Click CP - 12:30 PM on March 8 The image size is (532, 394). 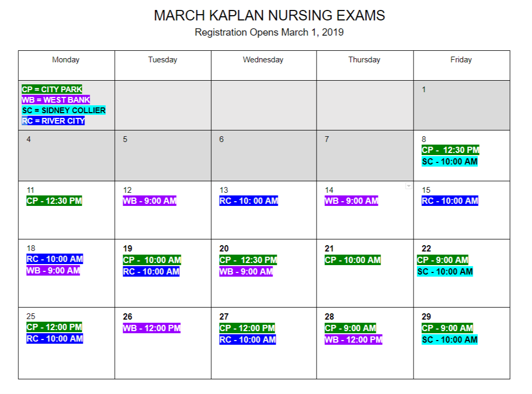pos(450,150)
